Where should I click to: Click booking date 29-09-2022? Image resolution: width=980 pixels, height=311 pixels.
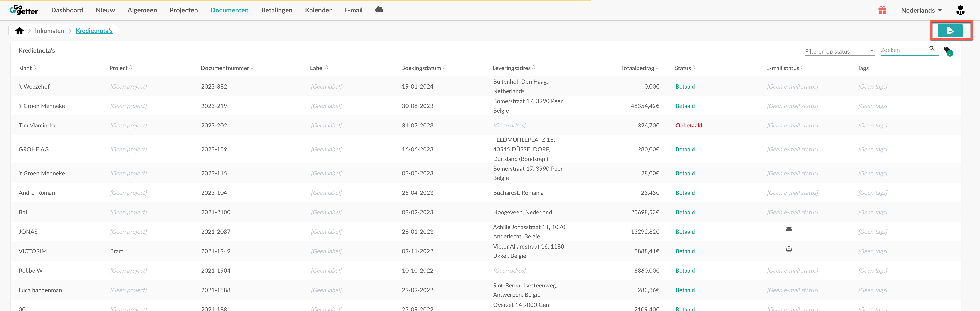(x=417, y=290)
